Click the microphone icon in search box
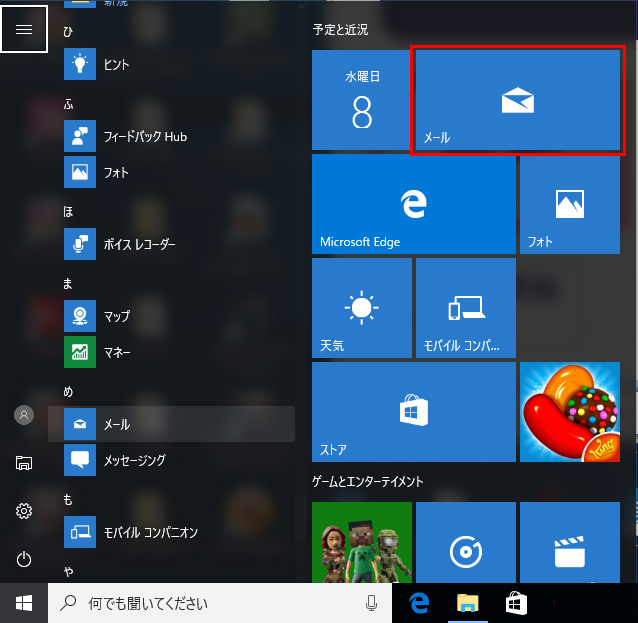 (371, 603)
